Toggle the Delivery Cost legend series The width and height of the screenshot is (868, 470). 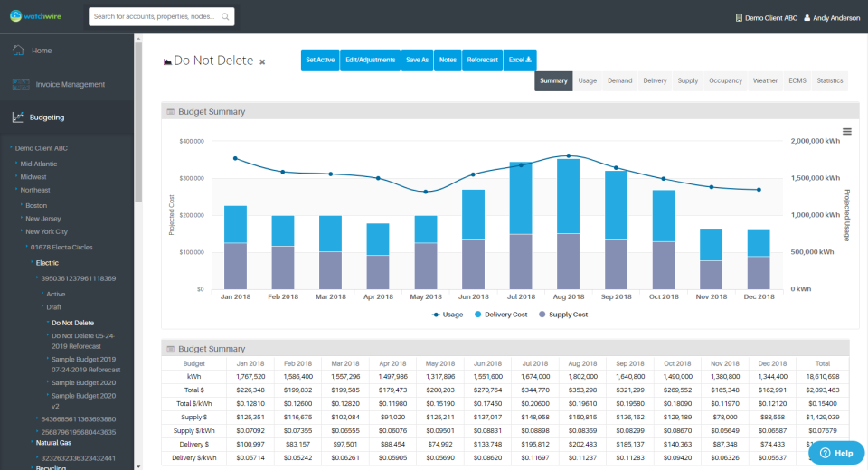tap(500, 315)
